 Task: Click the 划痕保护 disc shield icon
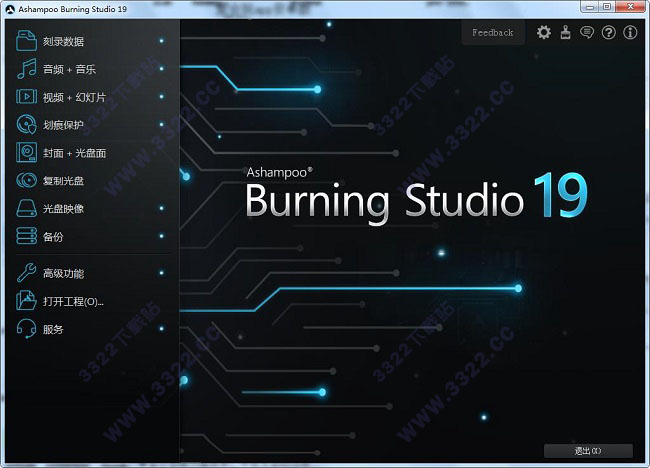(x=26, y=125)
